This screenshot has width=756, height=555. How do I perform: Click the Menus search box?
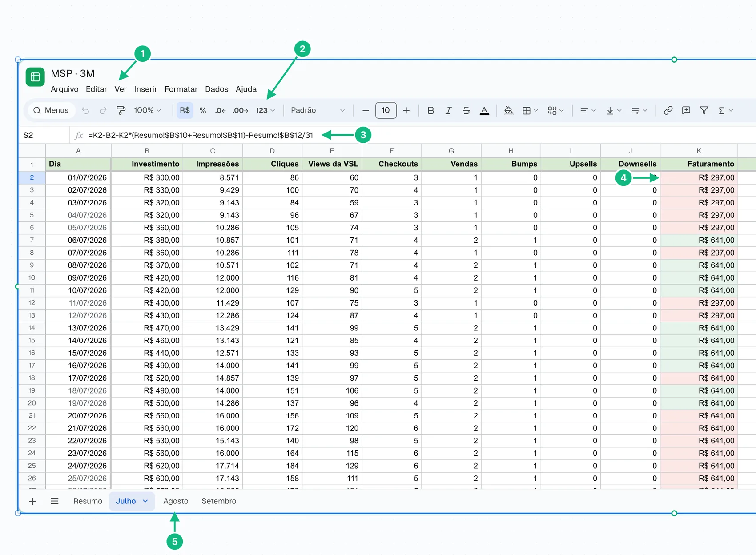pos(51,110)
